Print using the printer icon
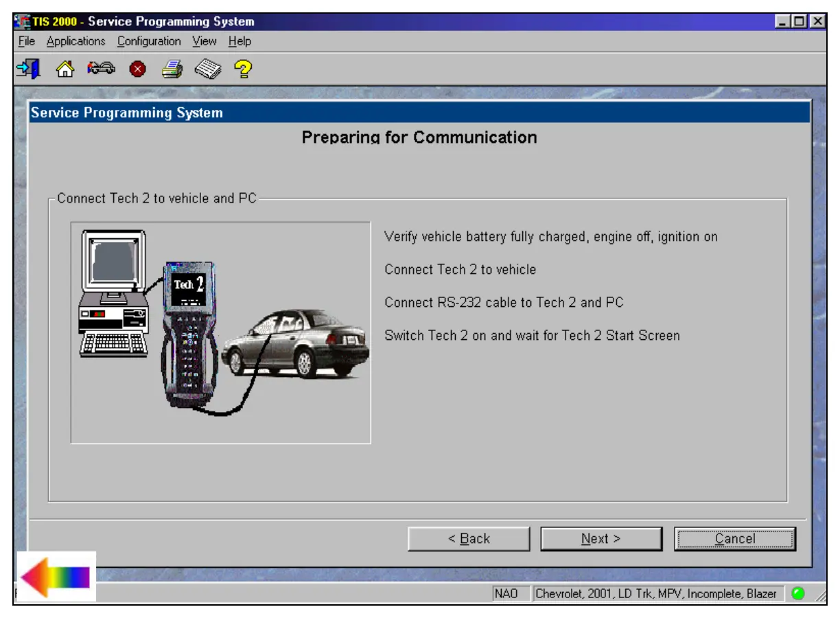Image resolution: width=840 pixels, height=618 pixels. click(x=172, y=69)
